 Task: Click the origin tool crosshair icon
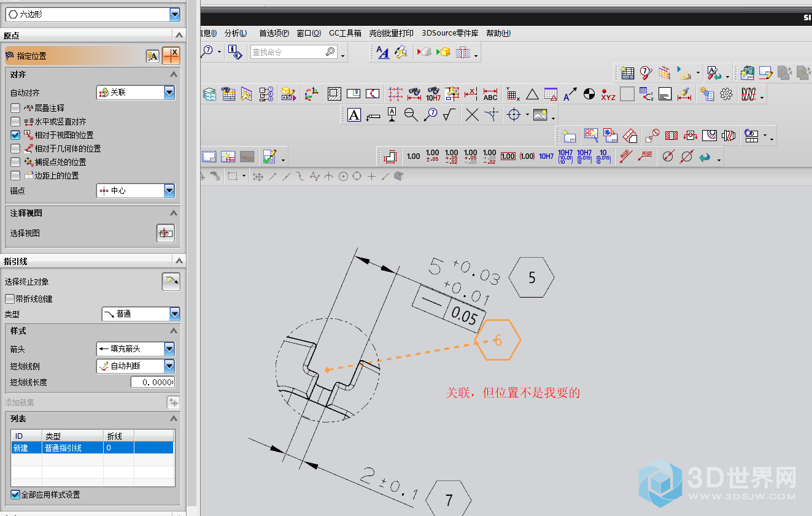pos(171,56)
